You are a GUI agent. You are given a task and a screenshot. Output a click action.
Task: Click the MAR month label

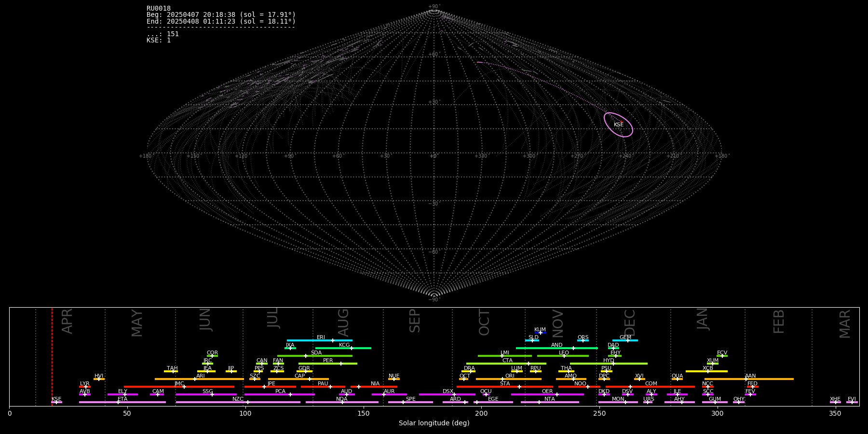845,324
